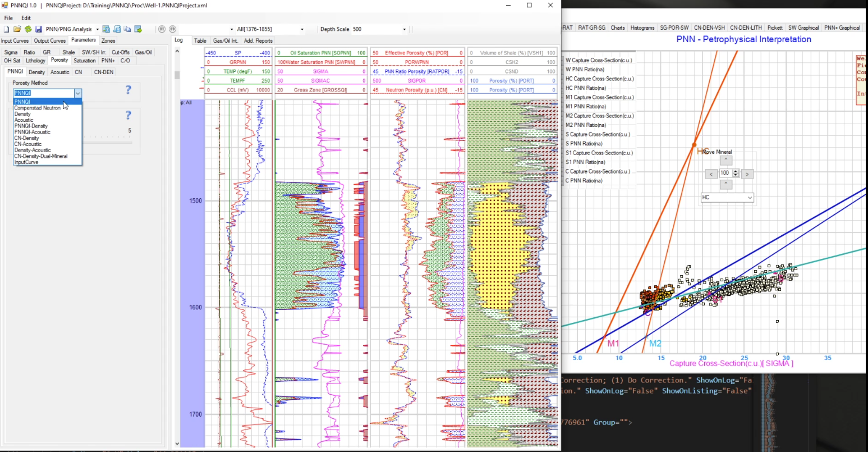This screenshot has height=452, width=868.
Task: Click the copy windows toolbar icon
Action: click(x=127, y=29)
